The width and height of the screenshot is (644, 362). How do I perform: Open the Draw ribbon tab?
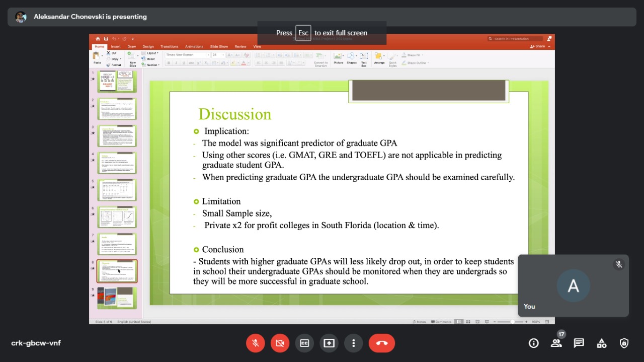click(132, 47)
